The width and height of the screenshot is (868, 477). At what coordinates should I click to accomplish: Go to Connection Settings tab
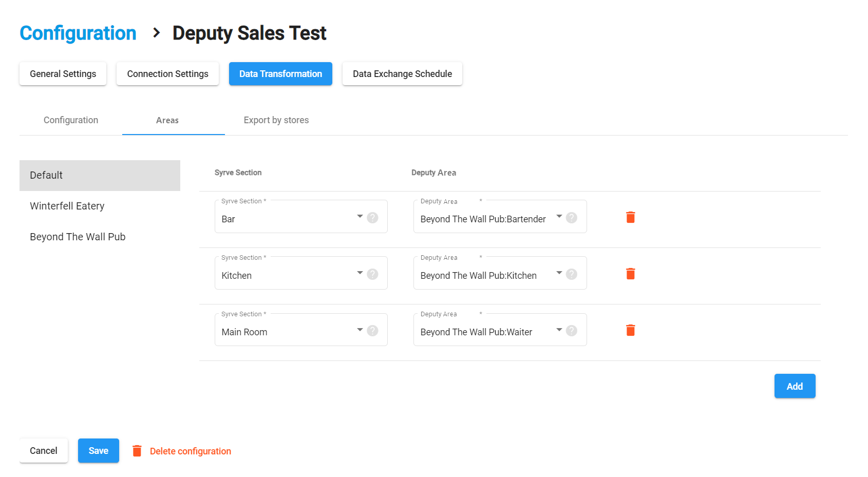[x=167, y=74]
